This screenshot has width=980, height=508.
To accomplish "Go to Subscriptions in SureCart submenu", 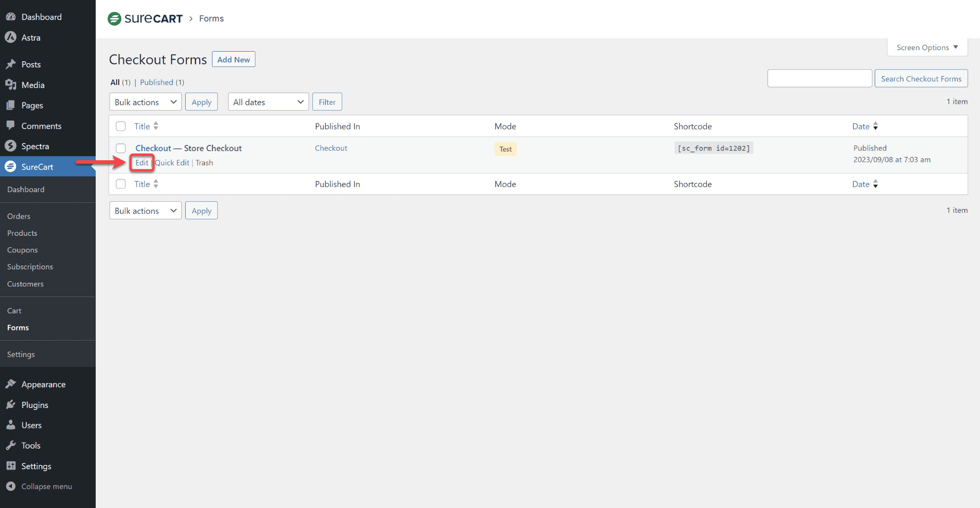I will (x=30, y=267).
